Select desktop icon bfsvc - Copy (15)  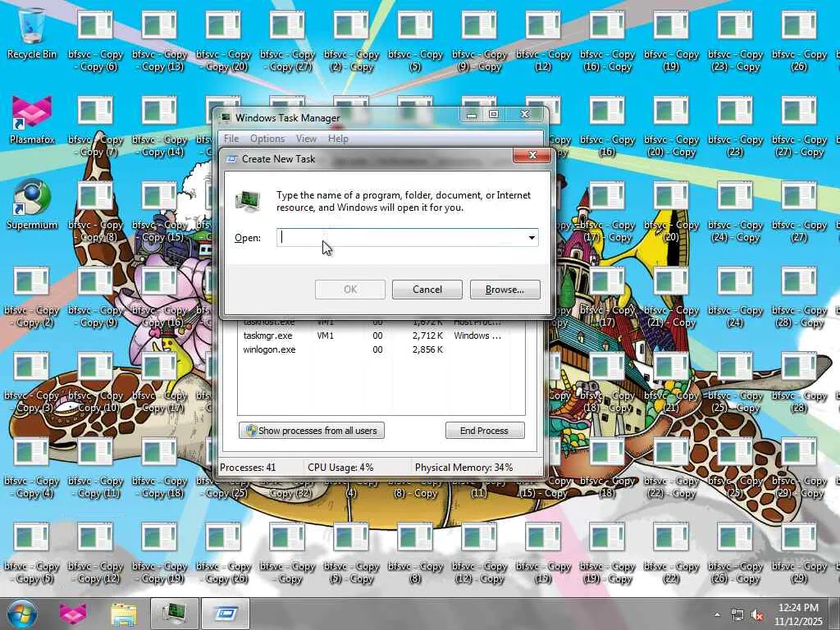tap(543, 553)
